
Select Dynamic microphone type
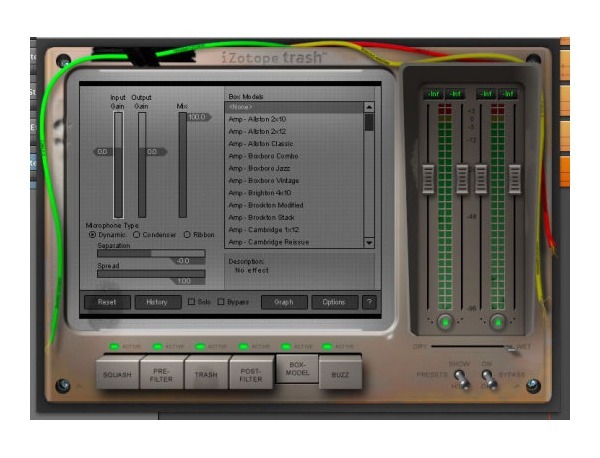pos(92,235)
